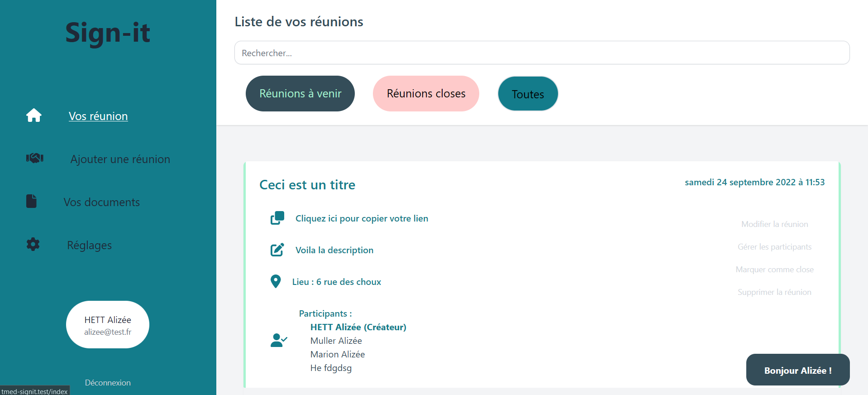Focus the Rechercher search field
This screenshot has width=868, height=395.
[x=542, y=53]
